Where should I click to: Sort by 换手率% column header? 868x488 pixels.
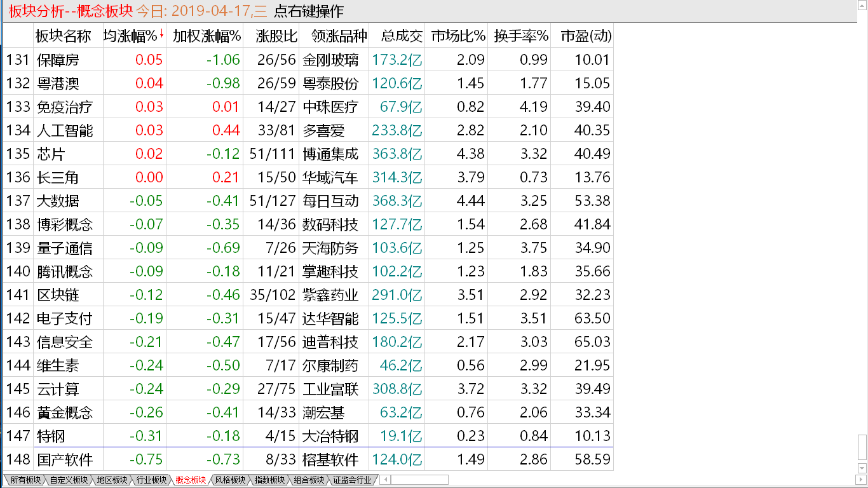(x=520, y=36)
